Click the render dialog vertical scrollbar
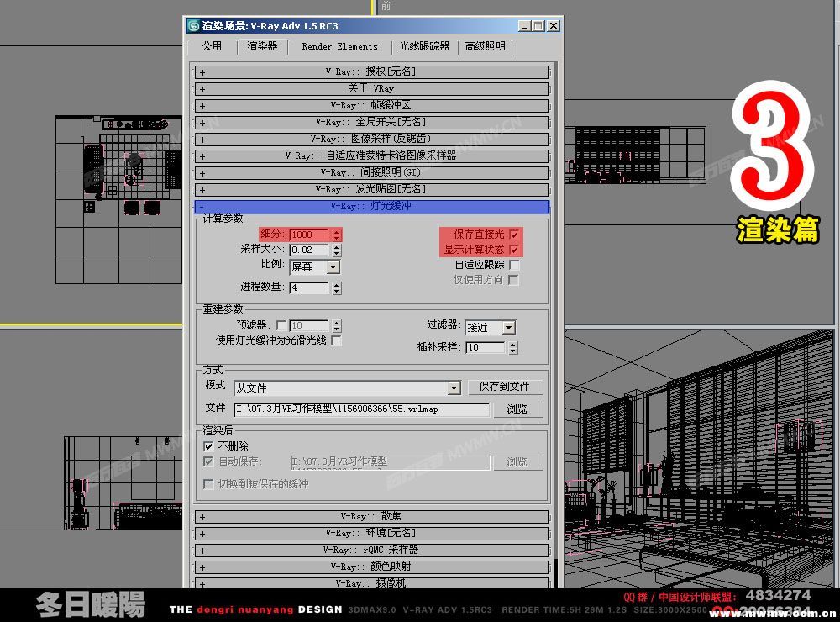 coord(555,325)
